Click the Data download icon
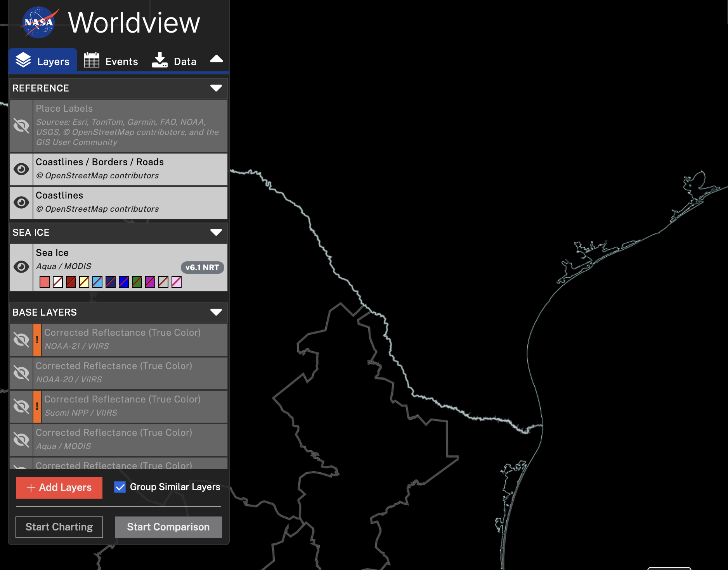 (x=159, y=60)
